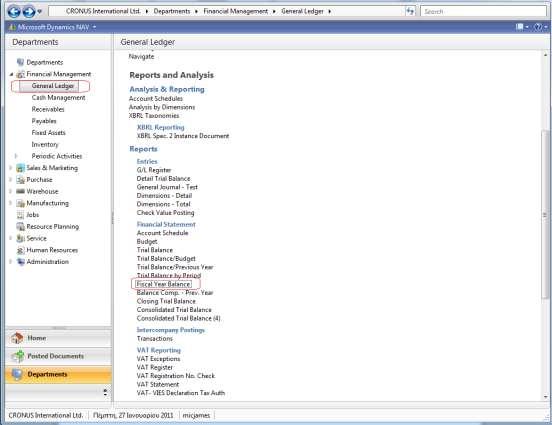Screen dimensions: 552x425
Task: Select Inventory under Financial Management
Action: coord(45,144)
